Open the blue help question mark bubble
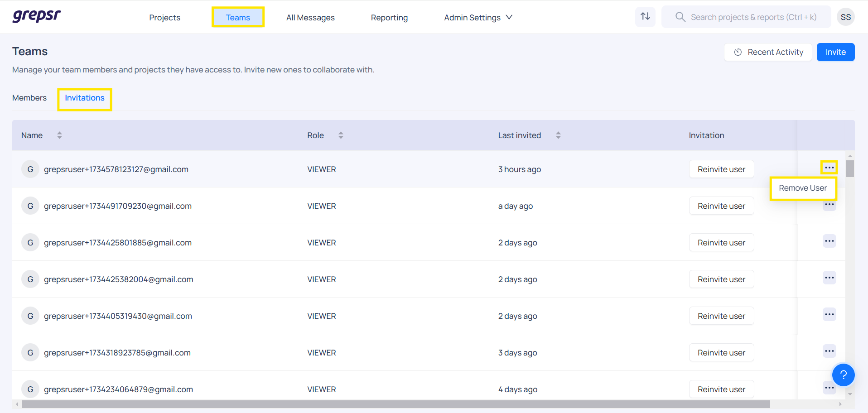 [x=843, y=375]
